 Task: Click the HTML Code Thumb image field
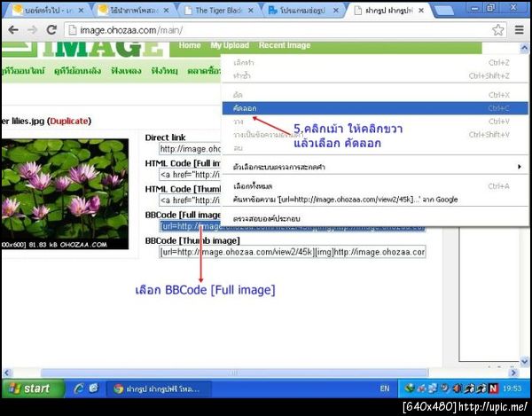[190, 200]
